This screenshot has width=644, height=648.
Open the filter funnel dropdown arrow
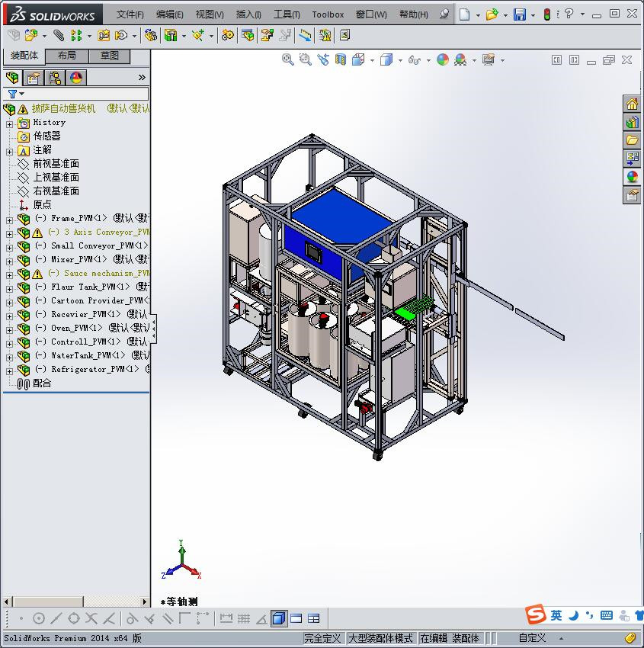click(x=22, y=94)
